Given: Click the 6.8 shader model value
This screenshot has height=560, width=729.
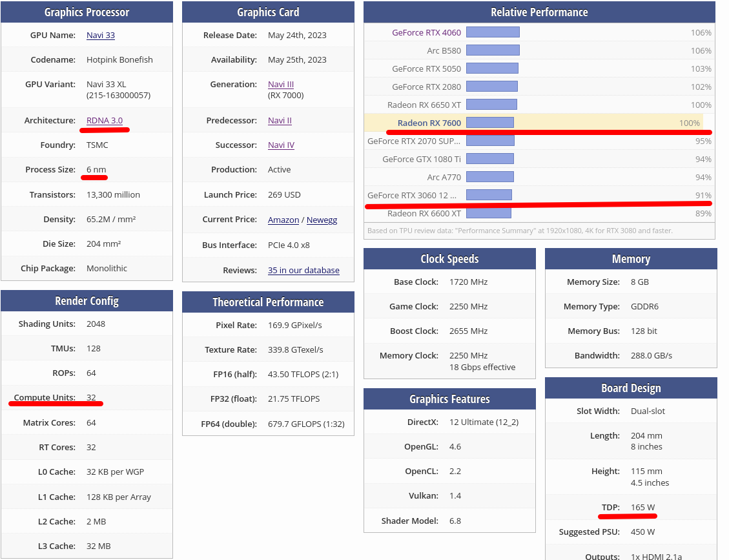Looking at the screenshot, I should (455, 521).
